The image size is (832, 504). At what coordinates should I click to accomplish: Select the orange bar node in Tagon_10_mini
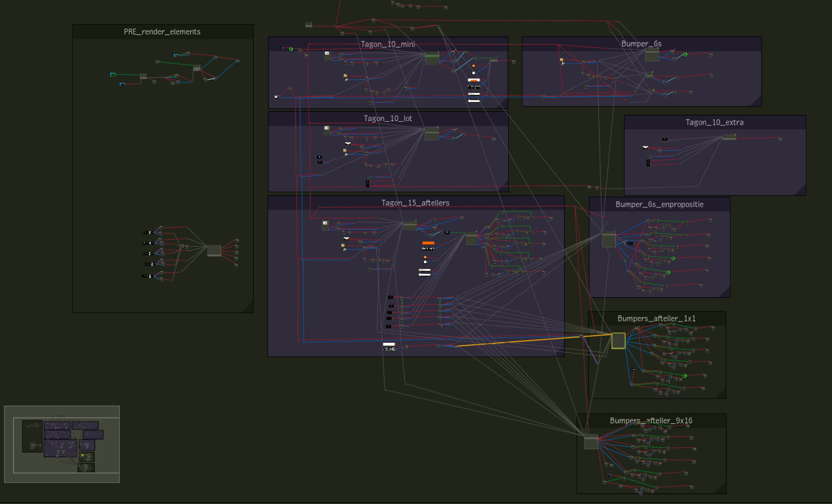coord(474,80)
